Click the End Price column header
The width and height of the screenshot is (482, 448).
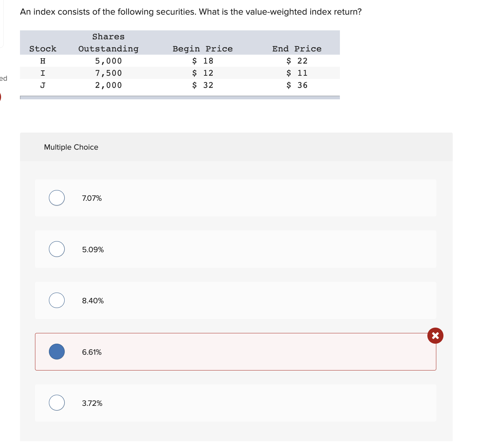tap(297, 49)
